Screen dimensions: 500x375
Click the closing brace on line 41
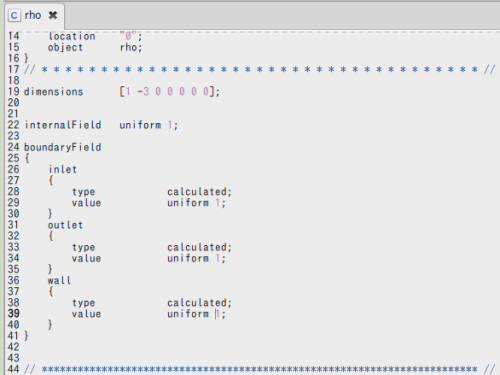[x=26, y=335]
